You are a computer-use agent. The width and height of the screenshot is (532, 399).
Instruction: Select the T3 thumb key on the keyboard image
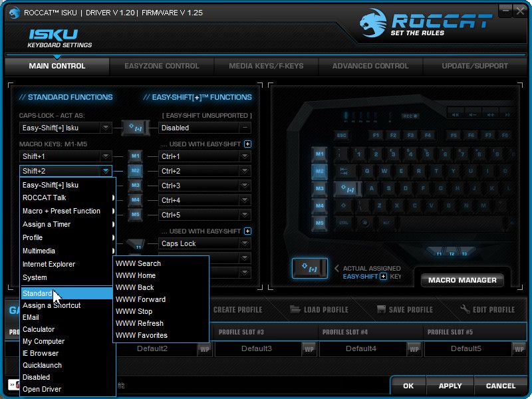tap(464, 253)
